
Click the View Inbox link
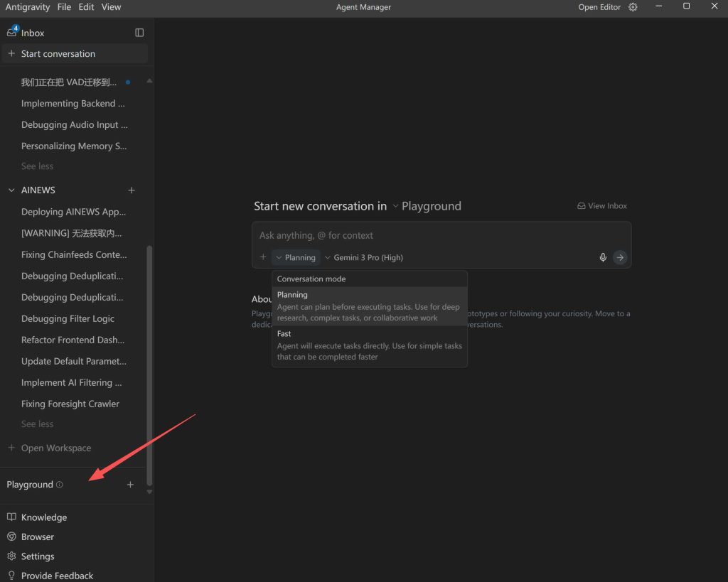602,205
